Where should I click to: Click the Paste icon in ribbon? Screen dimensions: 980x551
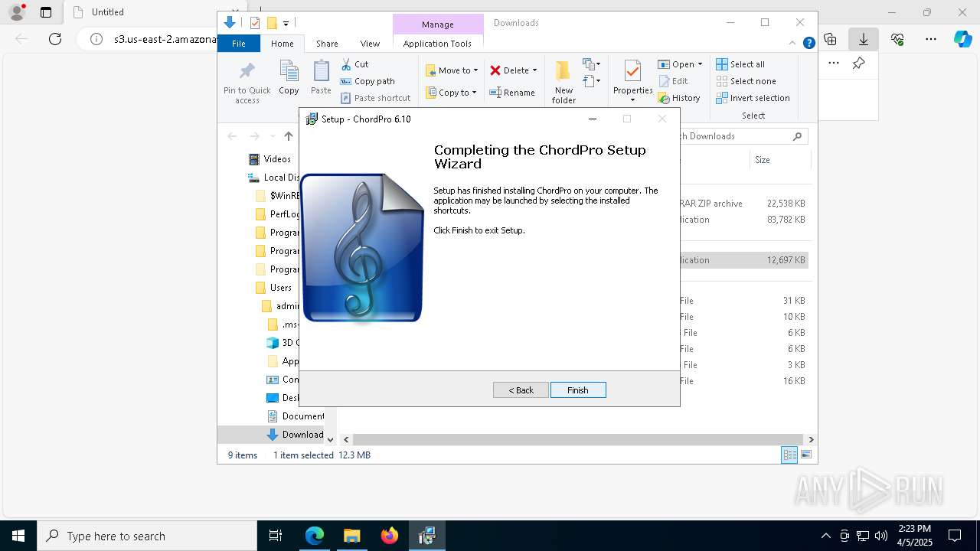[321, 77]
